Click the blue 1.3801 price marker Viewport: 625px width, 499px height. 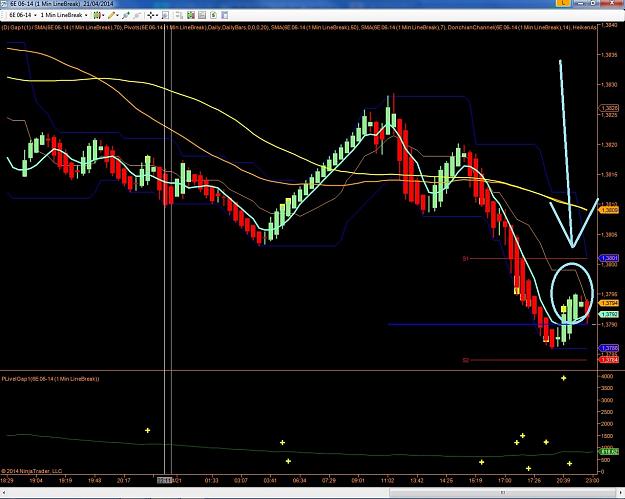point(609,258)
